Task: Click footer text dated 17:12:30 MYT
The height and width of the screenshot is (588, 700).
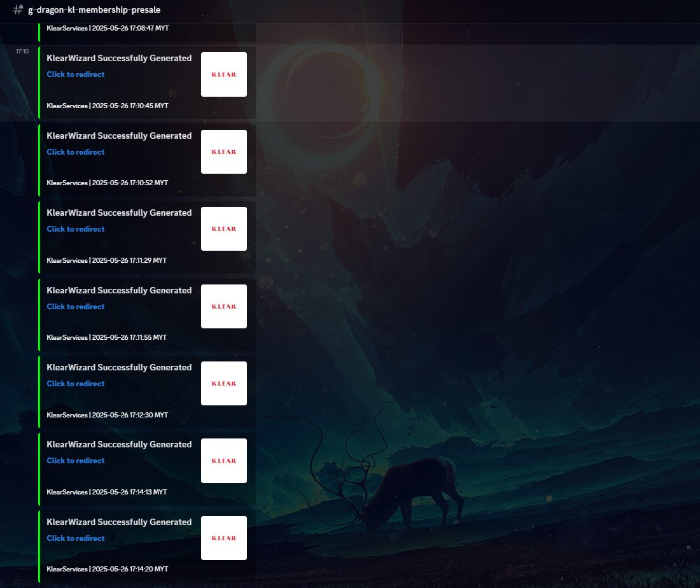Action: pos(107,415)
